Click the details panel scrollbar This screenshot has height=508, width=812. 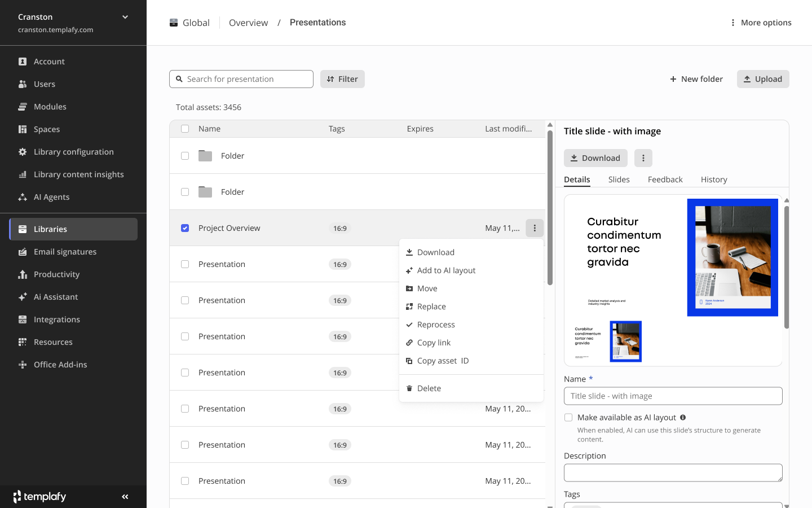point(787,266)
